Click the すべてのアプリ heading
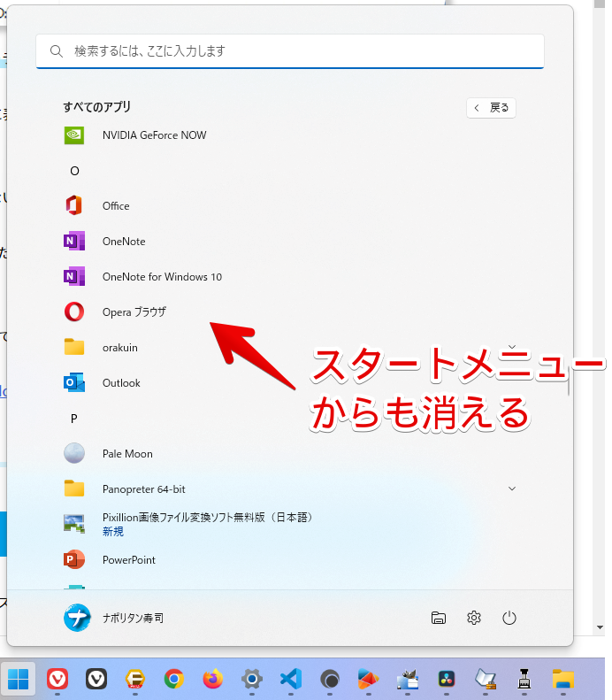This screenshot has height=700, width=612. [96, 107]
